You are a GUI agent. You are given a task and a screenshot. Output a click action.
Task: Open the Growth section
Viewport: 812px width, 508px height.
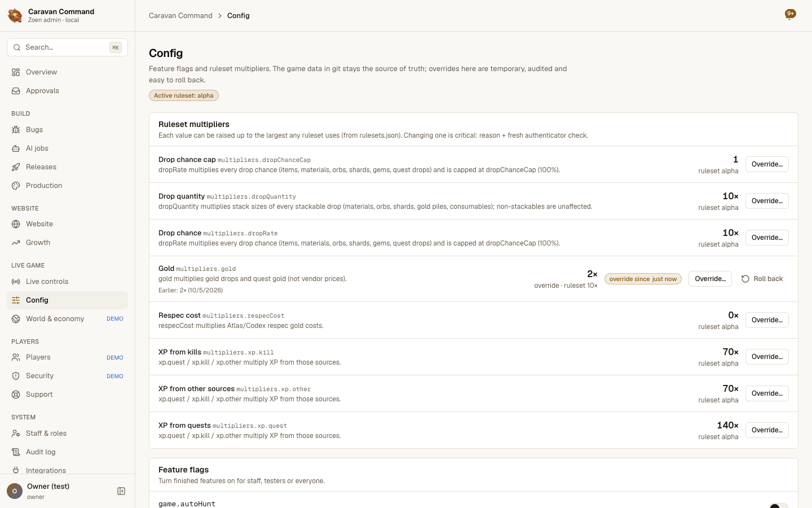tap(67, 243)
